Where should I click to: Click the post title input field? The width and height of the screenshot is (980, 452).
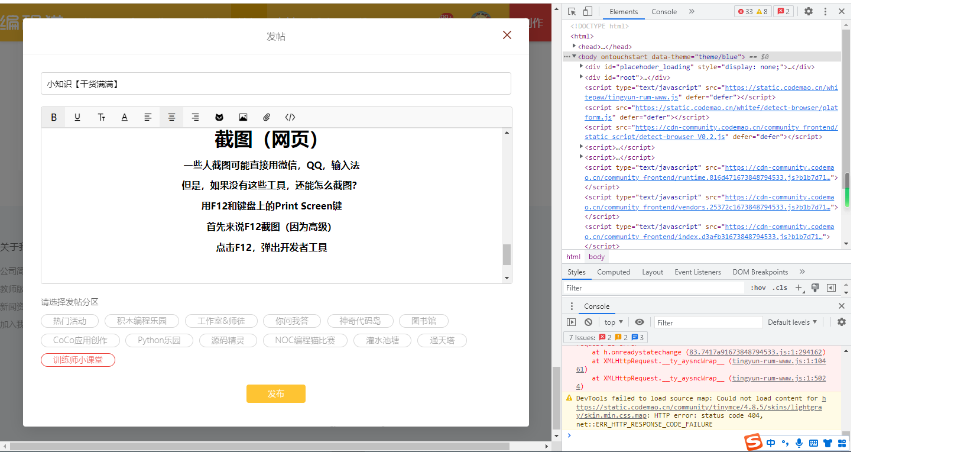[276, 83]
